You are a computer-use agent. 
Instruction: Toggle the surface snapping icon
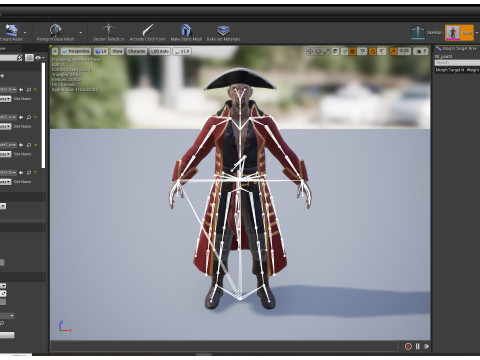[x=345, y=51]
